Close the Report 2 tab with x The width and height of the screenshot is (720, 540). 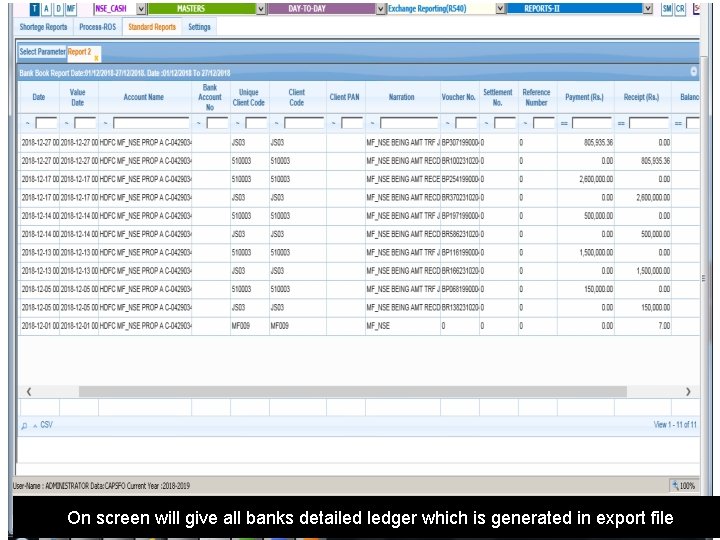96,58
